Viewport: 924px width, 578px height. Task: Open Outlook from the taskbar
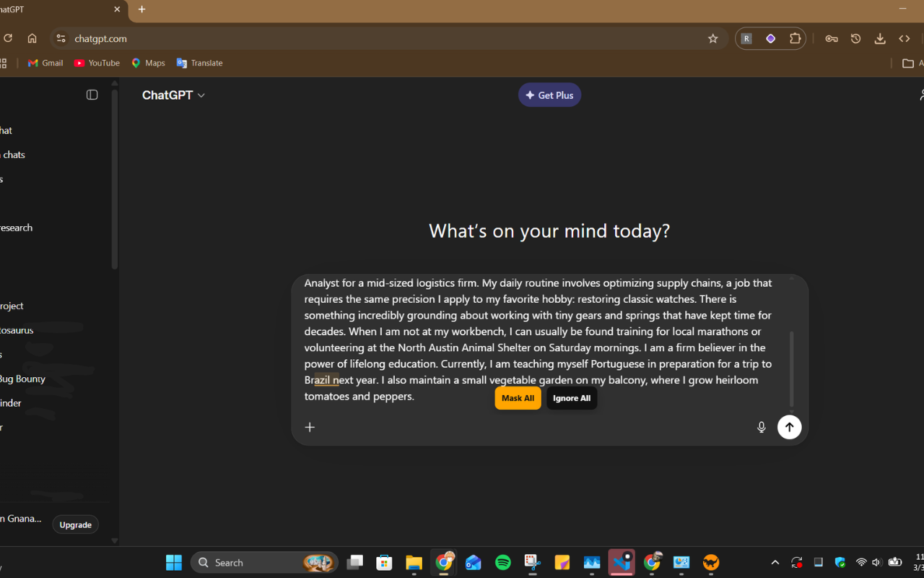point(474,563)
